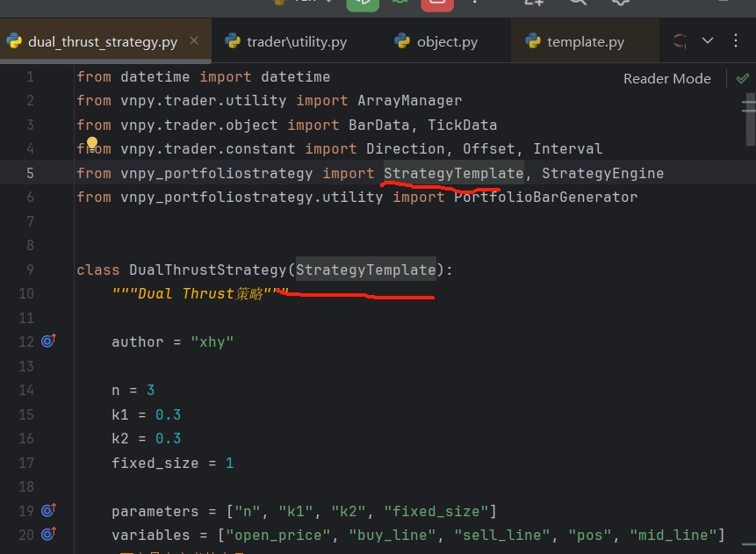Click line number 9 in the gutter

[x=30, y=270]
